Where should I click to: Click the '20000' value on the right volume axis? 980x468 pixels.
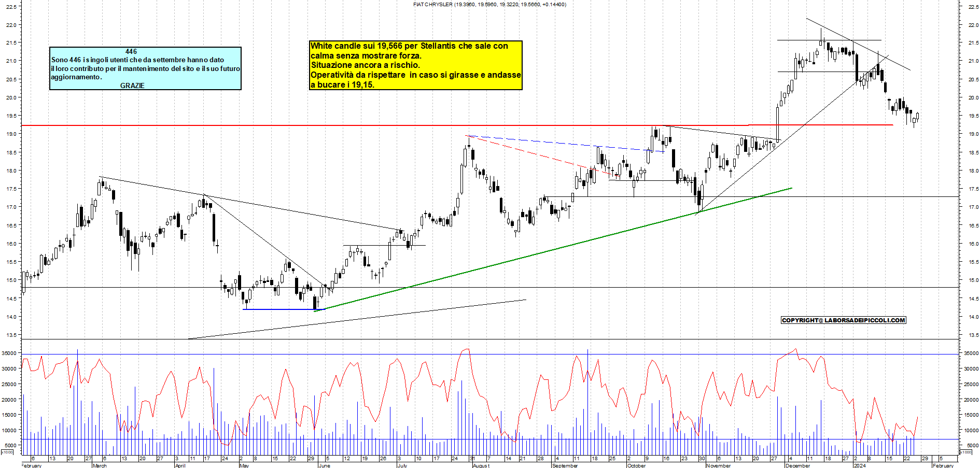(x=971, y=400)
